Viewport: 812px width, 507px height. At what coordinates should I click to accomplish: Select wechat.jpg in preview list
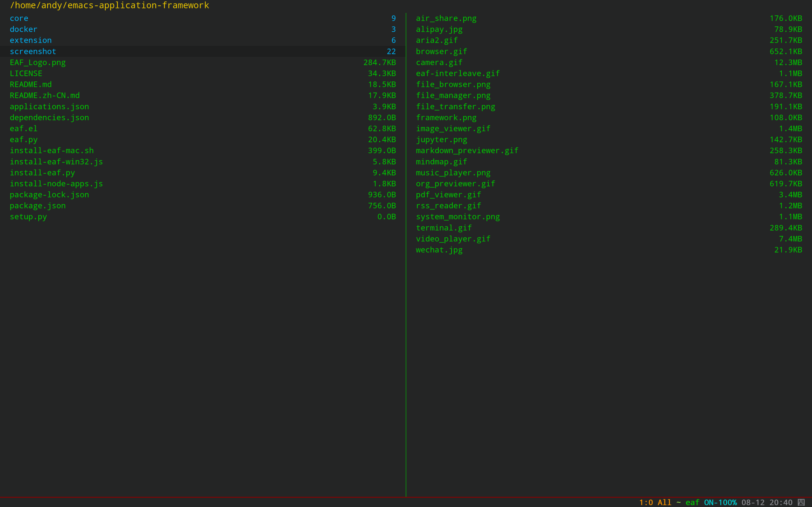[x=439, y=250]
